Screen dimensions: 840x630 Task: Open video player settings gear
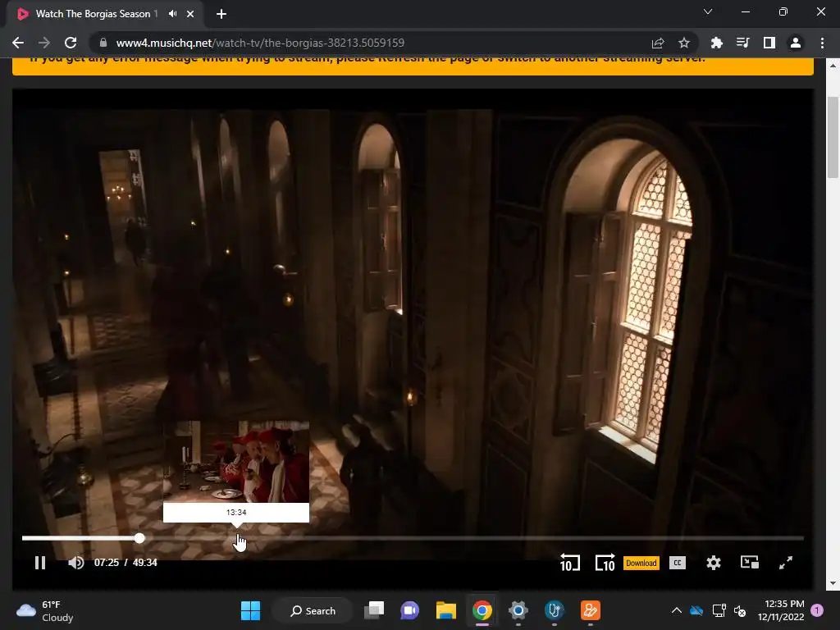[x=714, y=563]
